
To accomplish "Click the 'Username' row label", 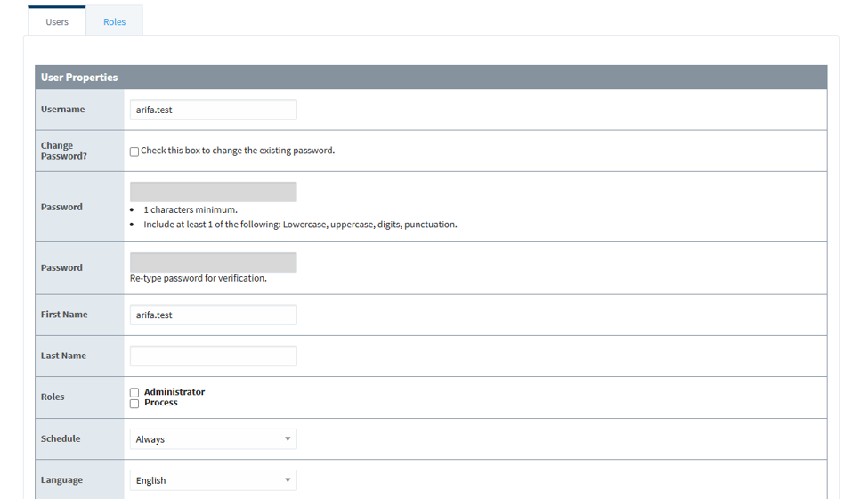I will 62,109.
